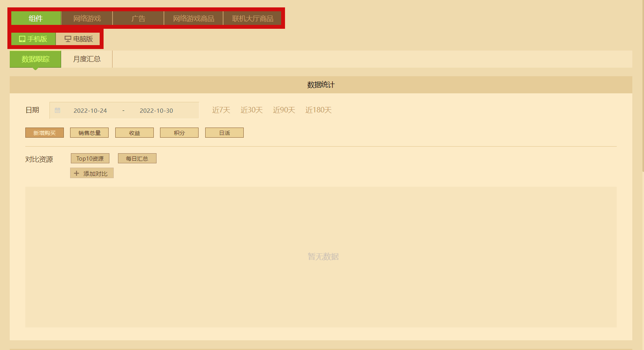
Task: Click the 每日汇总 comparison button
Action: tap(137, 158)
